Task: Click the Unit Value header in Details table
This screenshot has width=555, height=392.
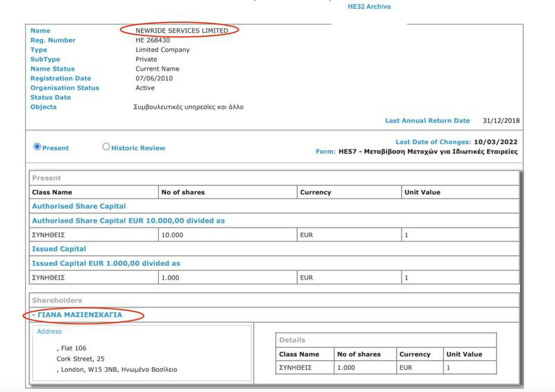Action: coord(464,354)
